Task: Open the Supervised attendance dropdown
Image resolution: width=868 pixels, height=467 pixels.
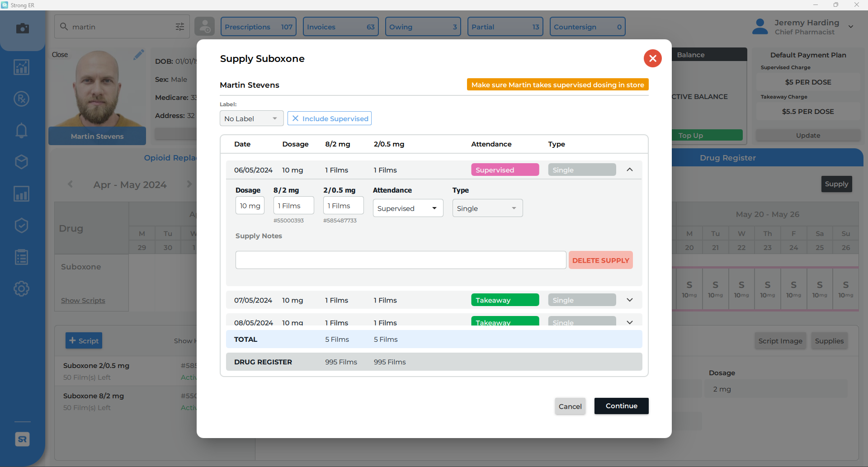Action: pos(407,208)
